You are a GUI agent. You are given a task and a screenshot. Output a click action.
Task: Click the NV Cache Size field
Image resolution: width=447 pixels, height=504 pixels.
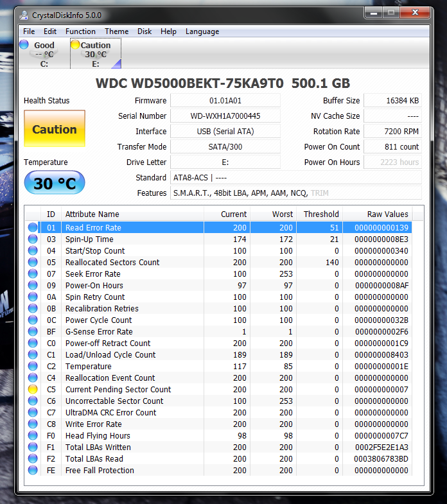[392, 116]
